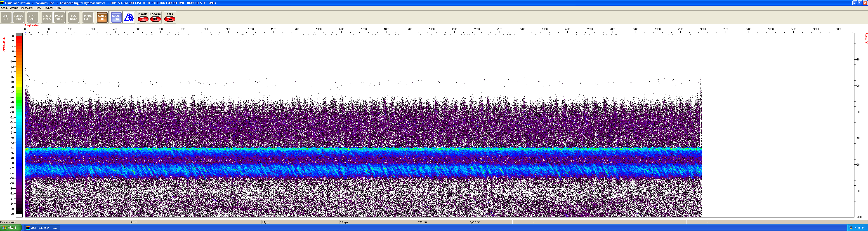Click the INIT DTX toolbar button
This screenshot has width=868, height=231.
6,18
